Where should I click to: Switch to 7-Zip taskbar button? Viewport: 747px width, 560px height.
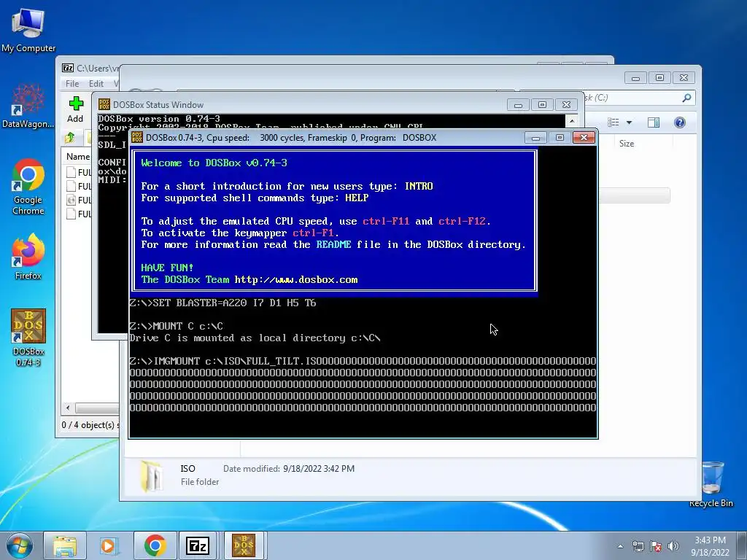[198, 545]
